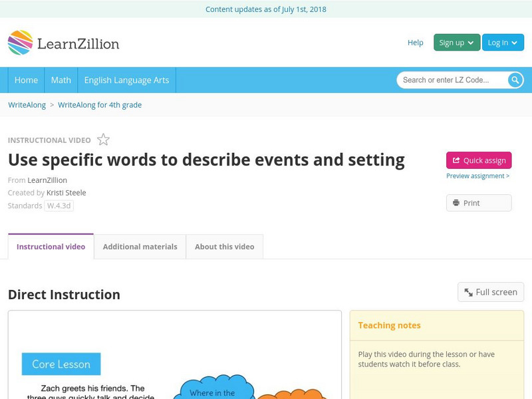Toggle the favorite star icon
The height and width of the screenshot is (399, 532).
click(103, 140)
